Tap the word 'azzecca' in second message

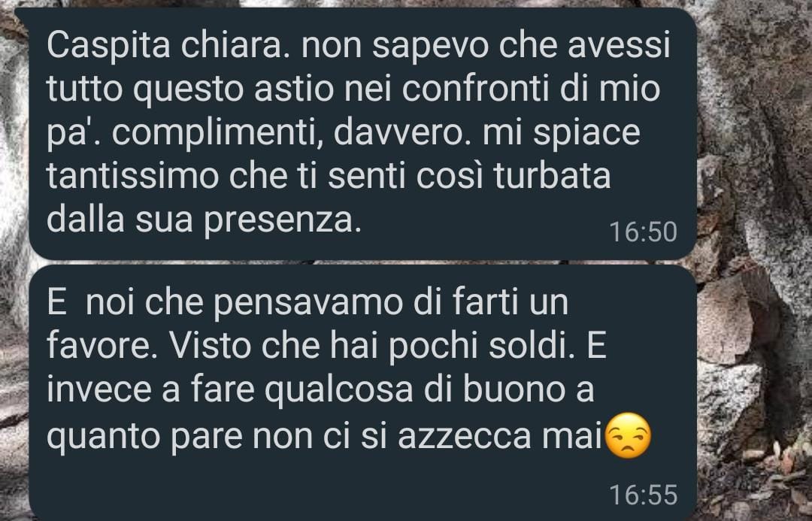465,437
